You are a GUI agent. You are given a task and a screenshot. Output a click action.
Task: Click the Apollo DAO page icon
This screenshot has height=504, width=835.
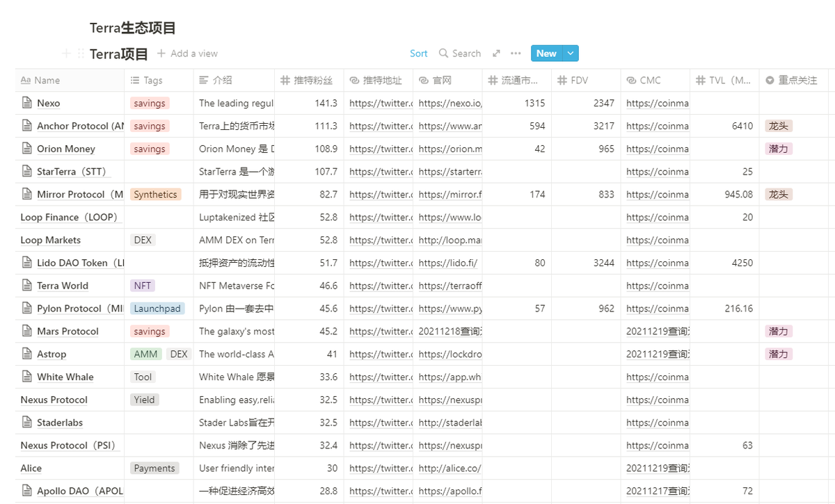tap(26, 491)
